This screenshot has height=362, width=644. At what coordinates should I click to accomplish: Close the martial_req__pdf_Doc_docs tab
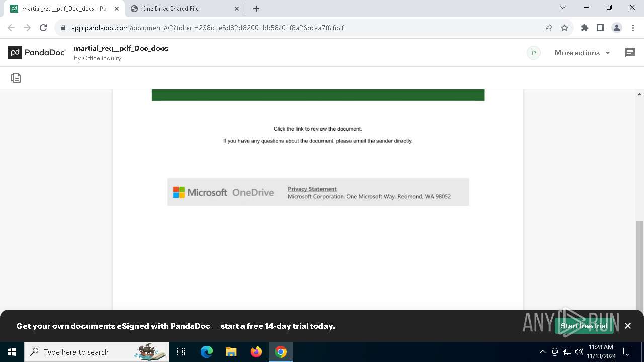tap(117, 9)
